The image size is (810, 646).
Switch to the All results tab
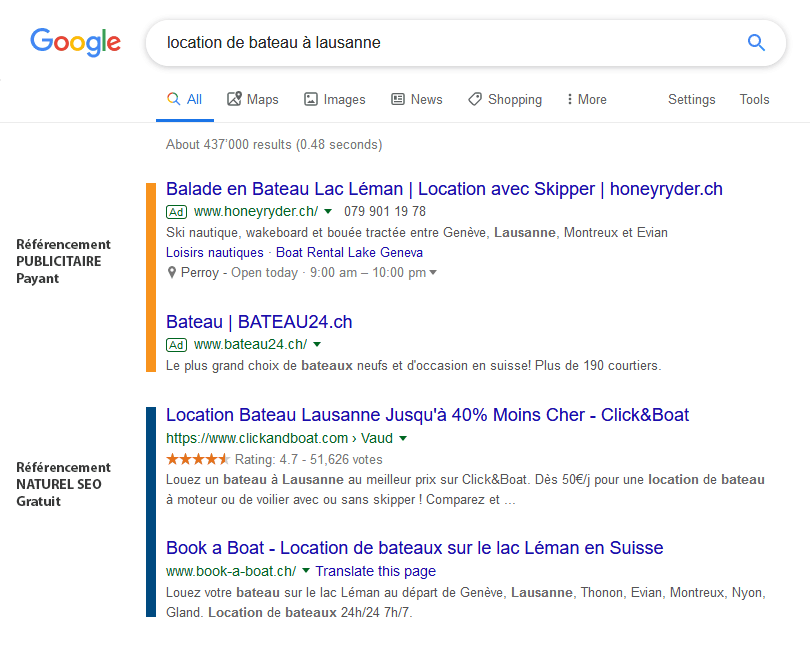pos(185,99)
